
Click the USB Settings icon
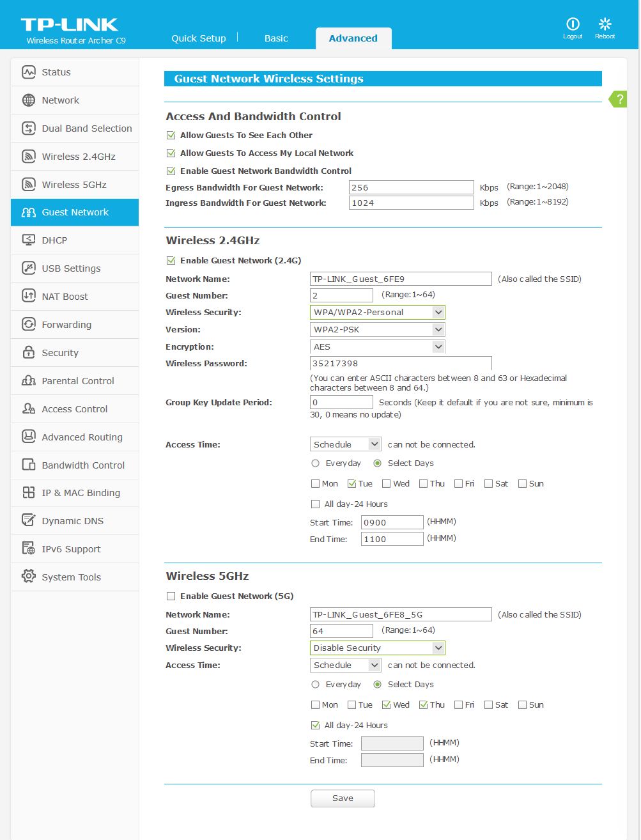point(29,268)
